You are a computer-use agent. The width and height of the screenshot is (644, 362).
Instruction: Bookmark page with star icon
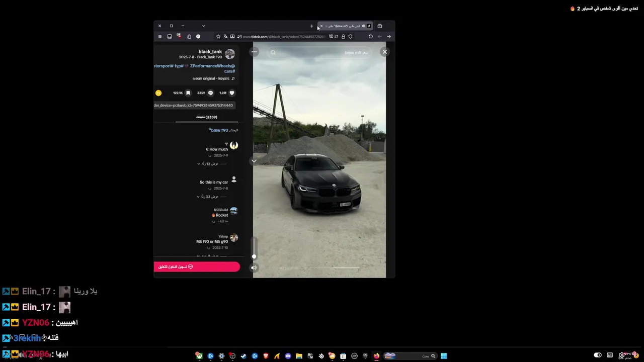tap(218, 36)
